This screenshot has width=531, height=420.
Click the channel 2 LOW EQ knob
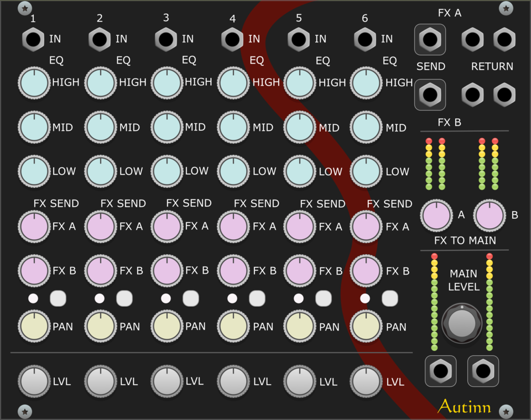click(x=101, y=171)
